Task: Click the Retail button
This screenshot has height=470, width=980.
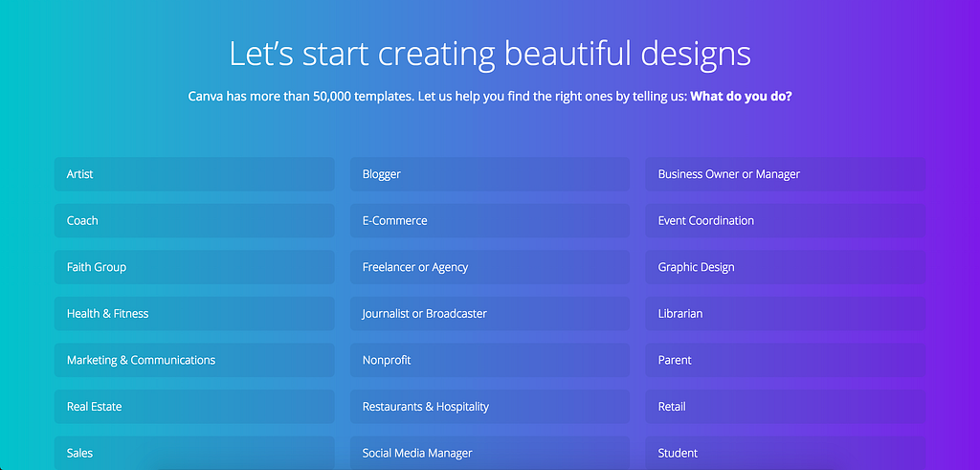Action: (x=786, y=407)
